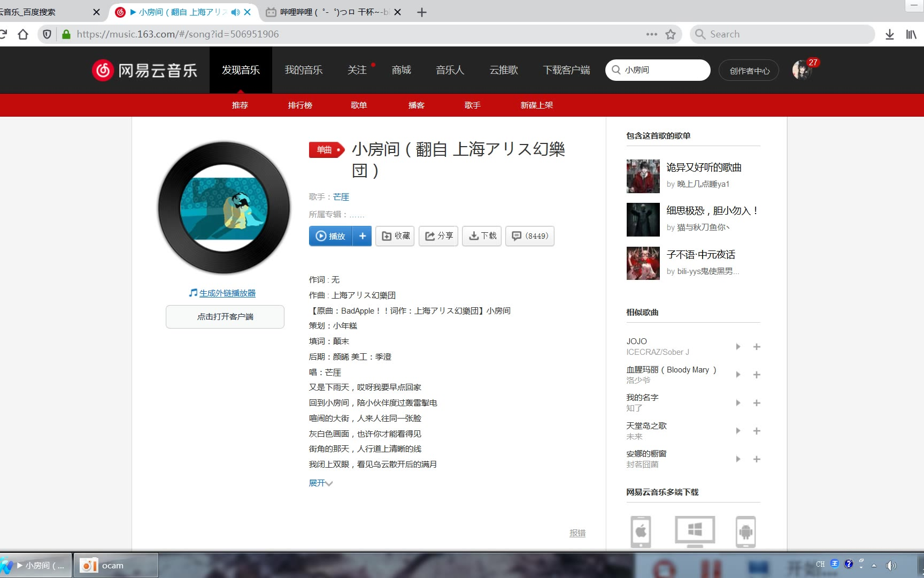
Task: Click the browser home icon
Action: tap(22, 34)
